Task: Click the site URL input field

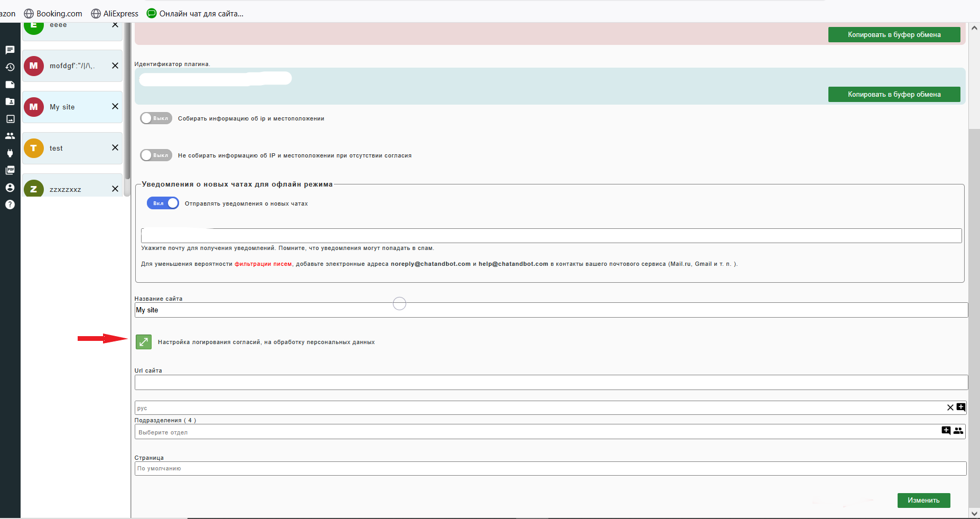Action: [550, 383]
